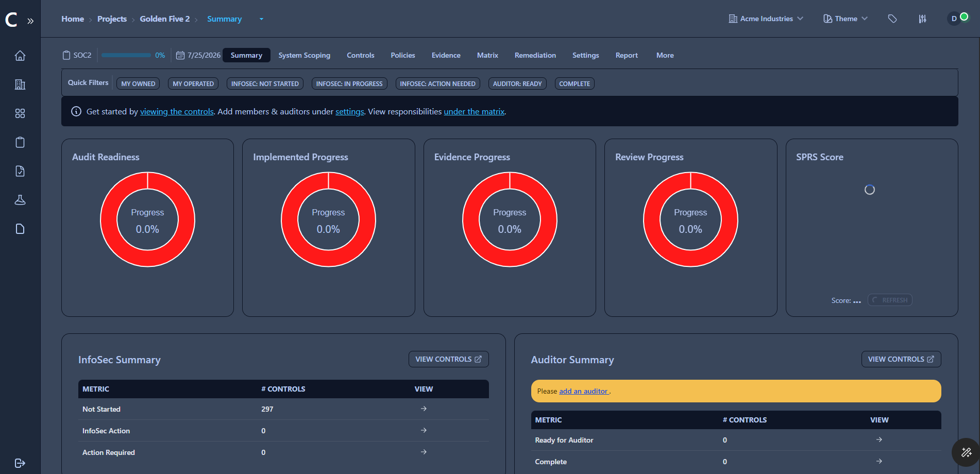Switch to the Policies tab
980x474 pixels.
403,55
